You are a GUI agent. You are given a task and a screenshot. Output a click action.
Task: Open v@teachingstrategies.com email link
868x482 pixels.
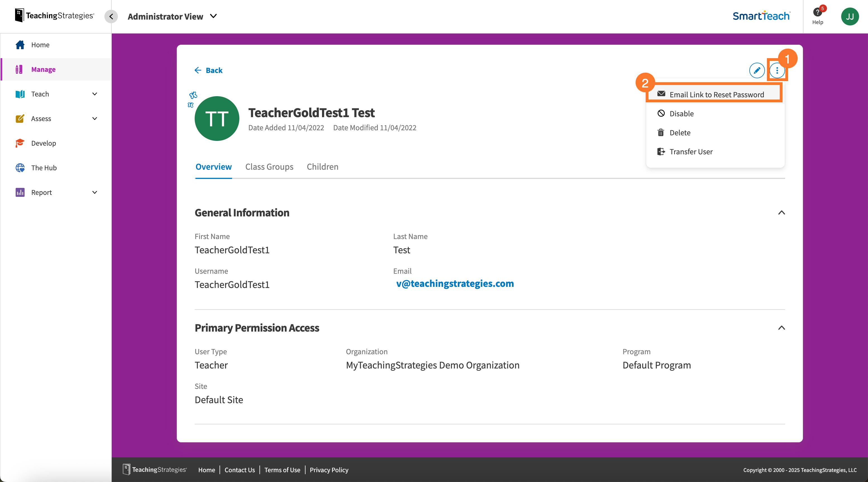pos(455,284)
